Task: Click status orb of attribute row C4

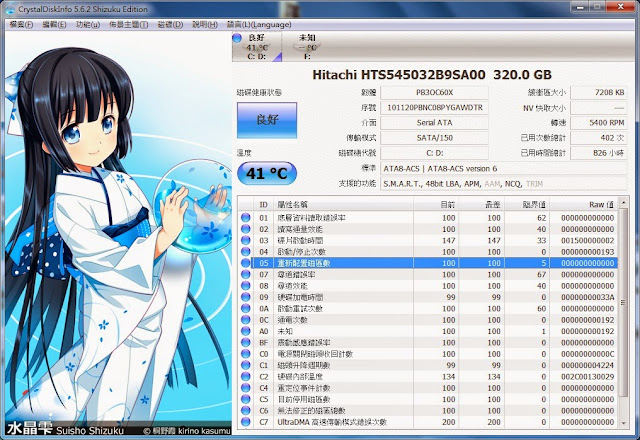Action: coord(245,388)
